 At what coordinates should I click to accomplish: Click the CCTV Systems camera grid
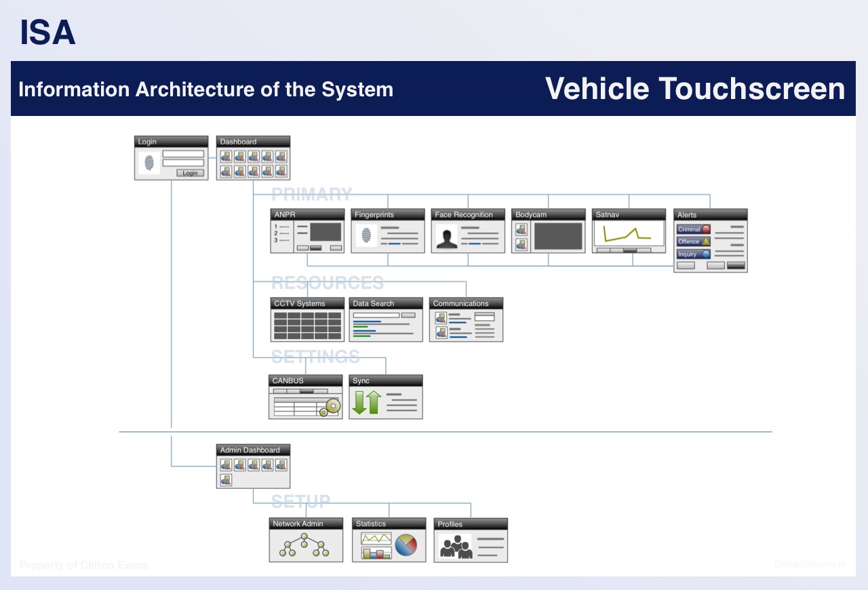click(307, 326)
